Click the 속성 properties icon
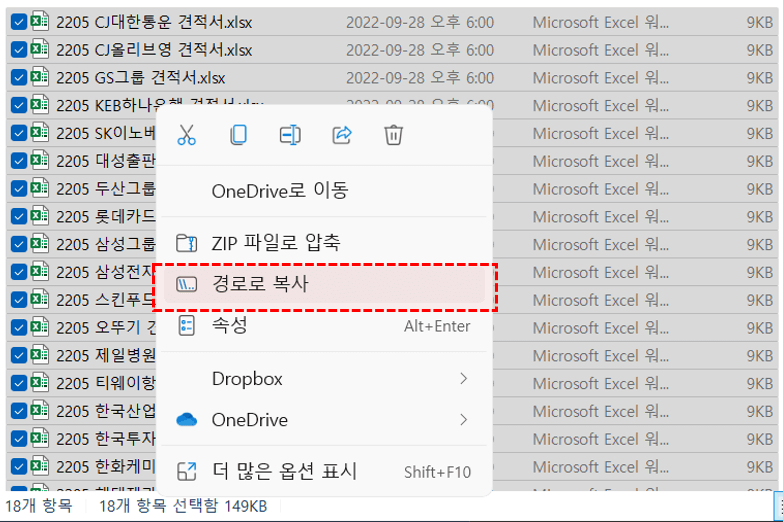Viewport: 783px width, 522px height. 187,326
